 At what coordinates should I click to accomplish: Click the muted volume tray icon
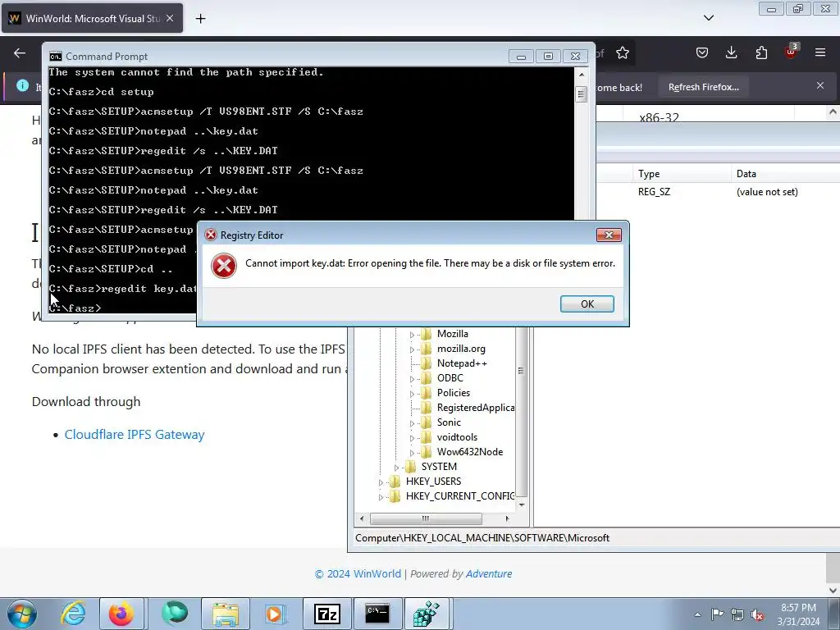pos(757,615)
